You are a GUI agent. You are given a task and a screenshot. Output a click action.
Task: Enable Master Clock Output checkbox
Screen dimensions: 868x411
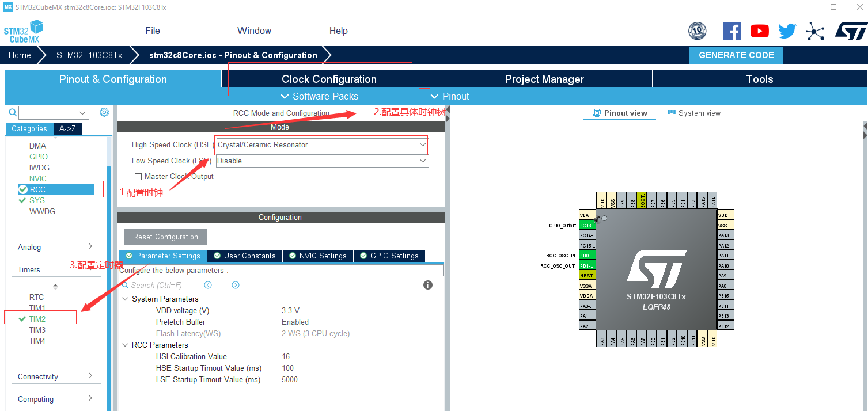click(138, 177)
